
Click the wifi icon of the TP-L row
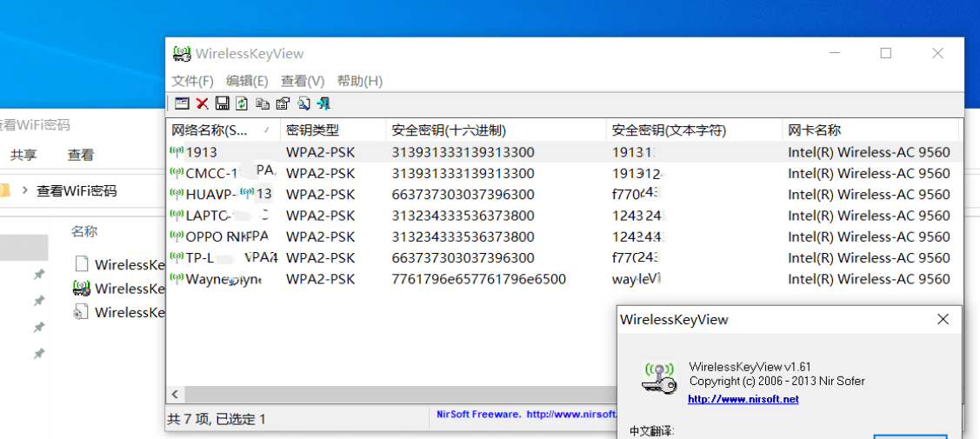[177, 258]
